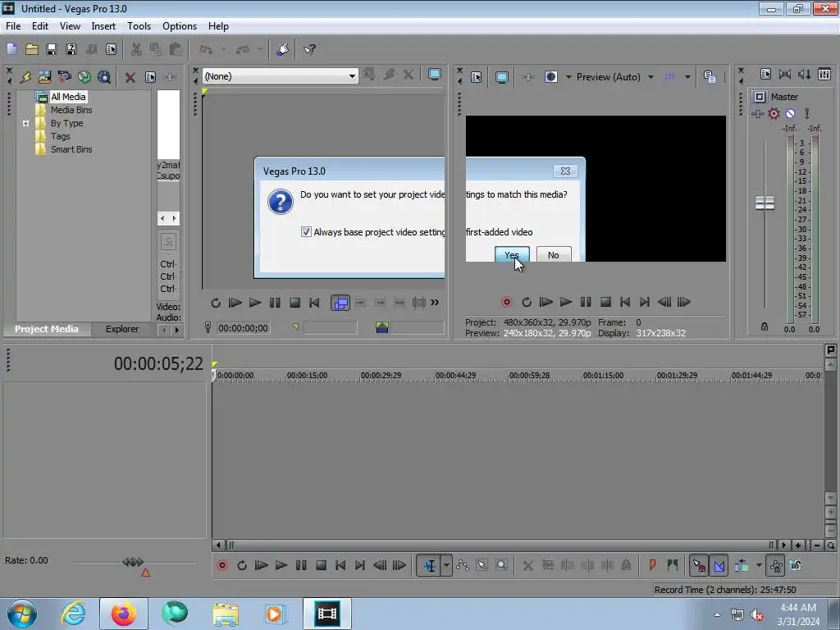Screen dimensions: 840x630
Task: Click No in the Vegas Pro dialog
Action: (554, 255)
